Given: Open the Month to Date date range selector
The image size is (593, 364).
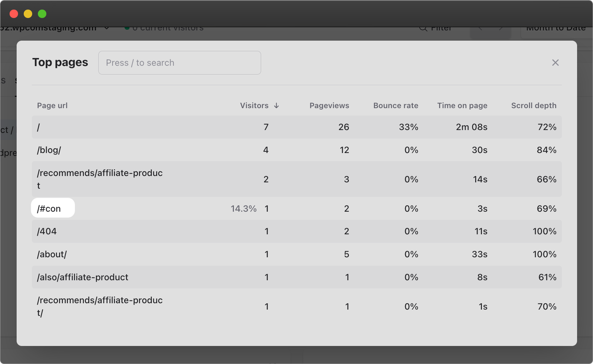Looking at the screenshot, I should tap(556, 27).
